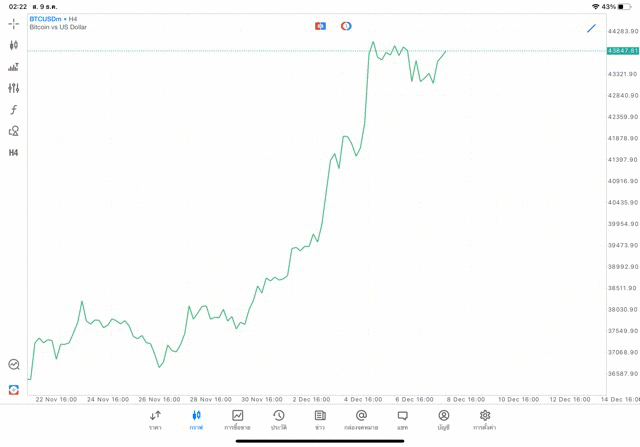The width and height of the screenshot is (640, 447).
Task: Tap the current price label 43847.81
Action: coord(622,51)
